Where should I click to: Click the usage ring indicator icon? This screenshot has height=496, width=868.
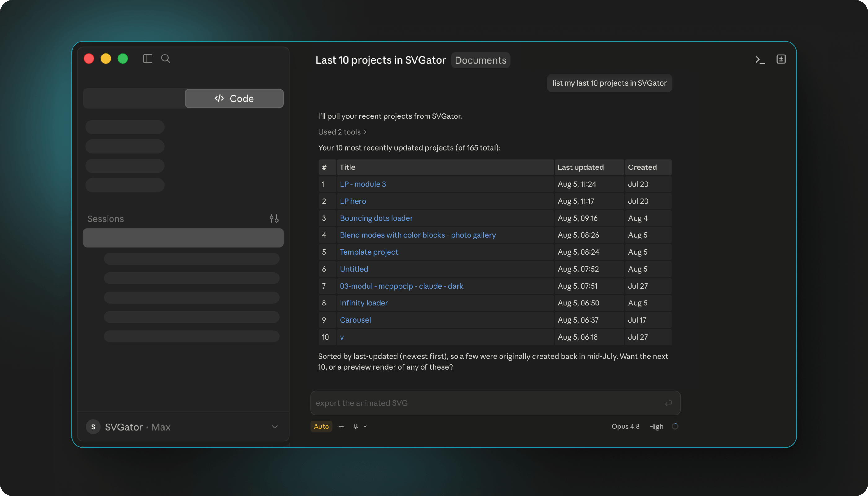tap(675, 426)
